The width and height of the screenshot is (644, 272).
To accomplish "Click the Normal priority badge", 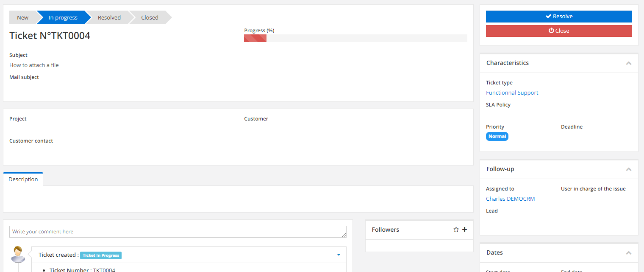I will [497, 137].
